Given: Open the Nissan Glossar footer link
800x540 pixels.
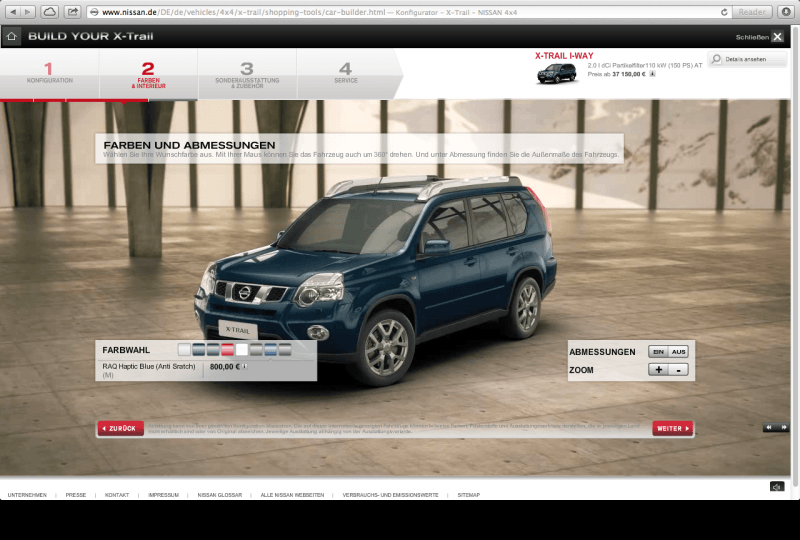Looking at the screenshot, I should click(220, 495).
